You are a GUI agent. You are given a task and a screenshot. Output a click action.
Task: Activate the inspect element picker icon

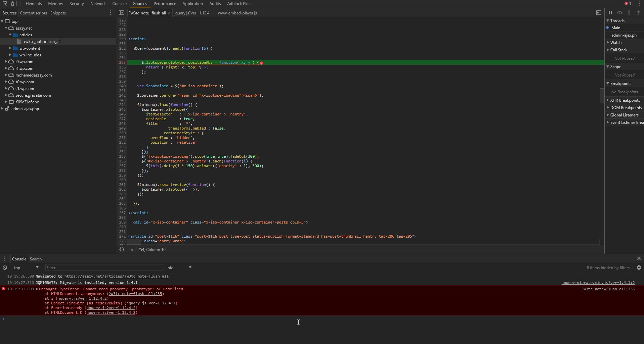[5, 4]
